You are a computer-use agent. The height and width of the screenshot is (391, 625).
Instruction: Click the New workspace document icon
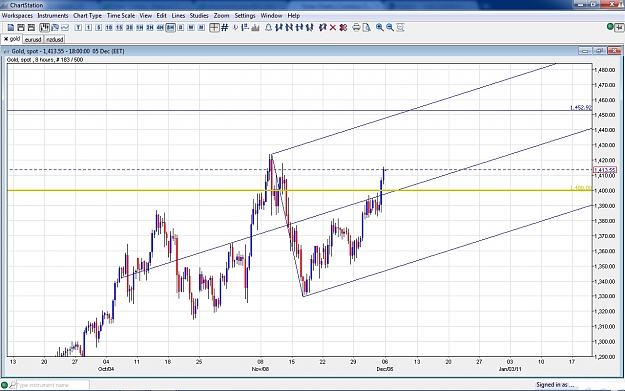coord(11,28)
